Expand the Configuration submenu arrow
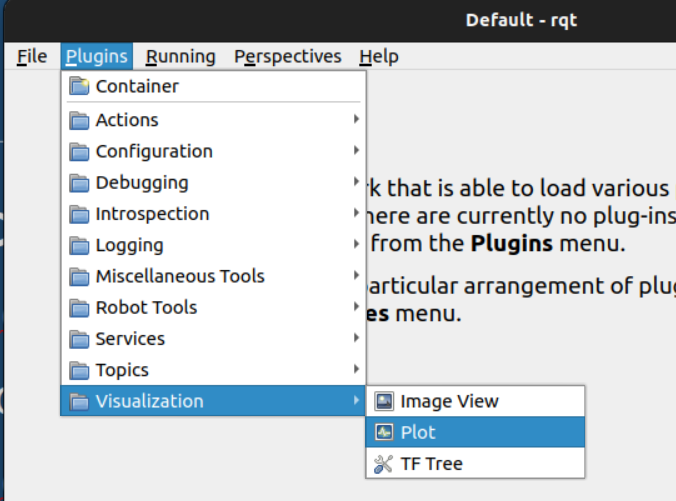The height and width of the screenshot is (501, 676). tap(356, 151)
